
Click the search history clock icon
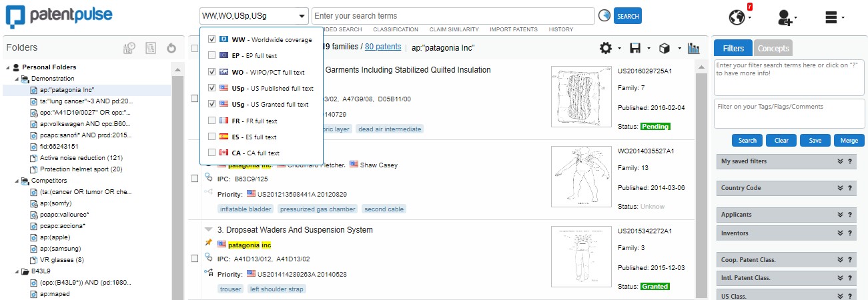click(x=604, y=16)
